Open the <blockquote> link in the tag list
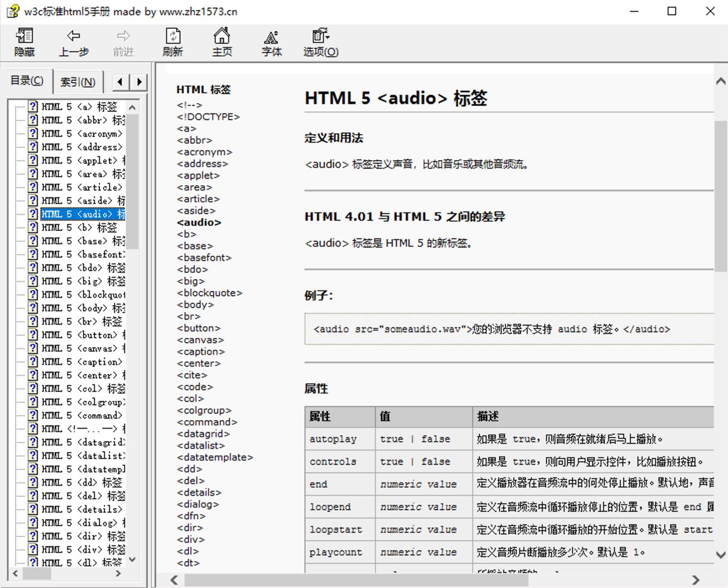The height and width of the screenshot is (588, 728). [210, 293]
